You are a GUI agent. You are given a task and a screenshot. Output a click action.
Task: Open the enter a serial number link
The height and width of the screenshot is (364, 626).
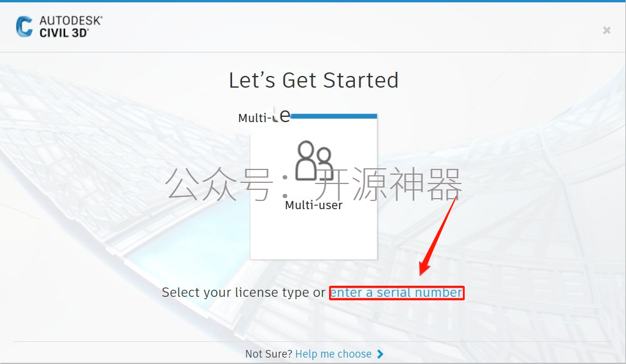(x=396, y=293)
